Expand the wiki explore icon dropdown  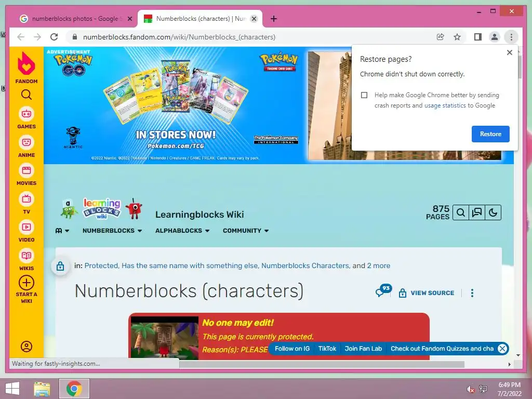tap(62, 231)
